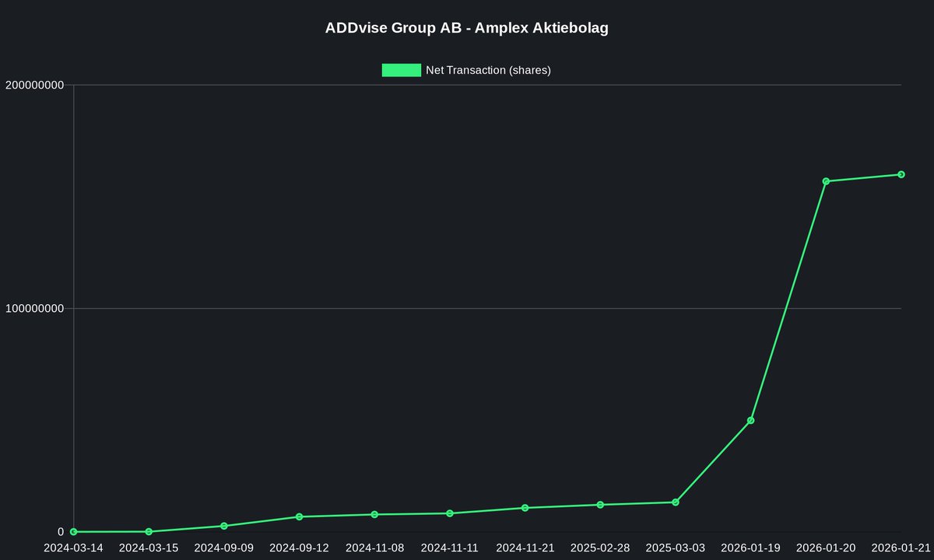Click the data point for 2026-01-20
Viewport: 934px width, 560px height.
(826, 181)
